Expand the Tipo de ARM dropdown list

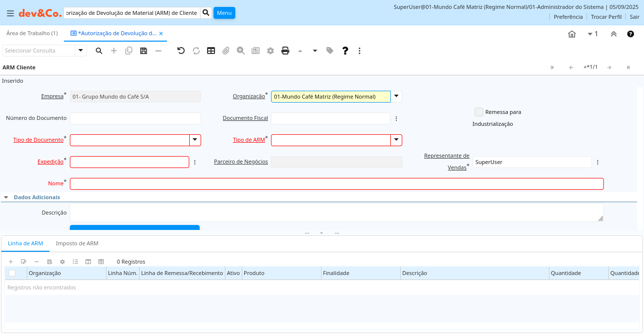[396, 140]
